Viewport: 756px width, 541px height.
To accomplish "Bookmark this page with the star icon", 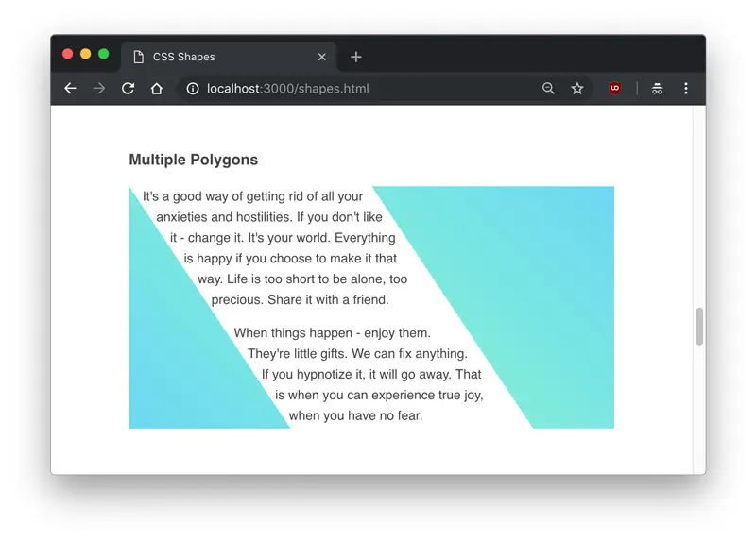I will pos(577,88).
